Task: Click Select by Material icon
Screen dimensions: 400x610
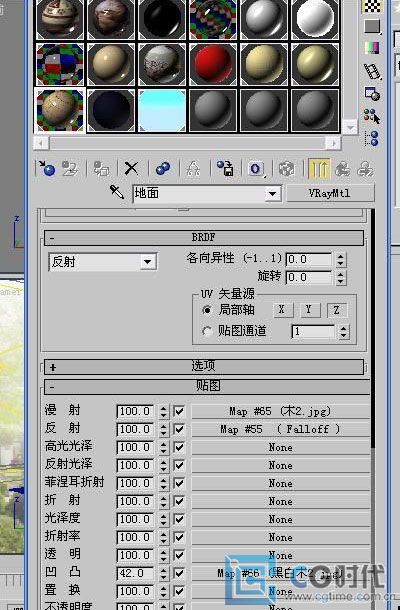Action: (x=372, y=116)
